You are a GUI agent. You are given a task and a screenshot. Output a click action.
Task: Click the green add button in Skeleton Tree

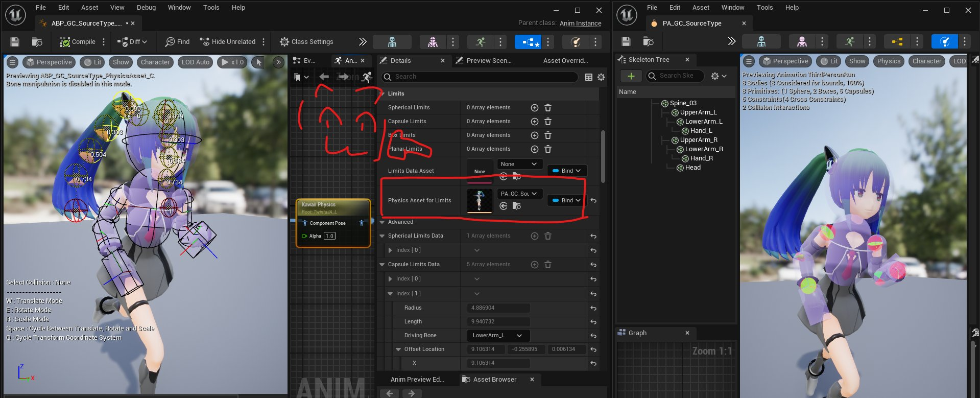tap(631, 76)
